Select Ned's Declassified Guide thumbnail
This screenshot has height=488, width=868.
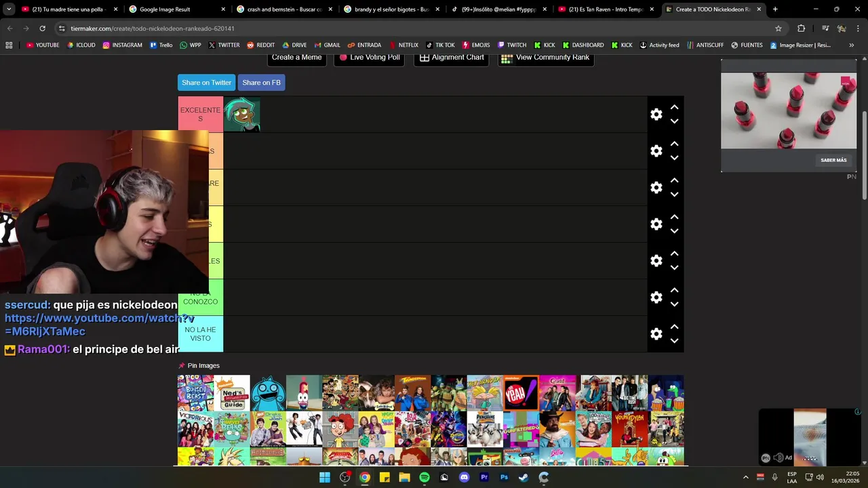point(232,393)
